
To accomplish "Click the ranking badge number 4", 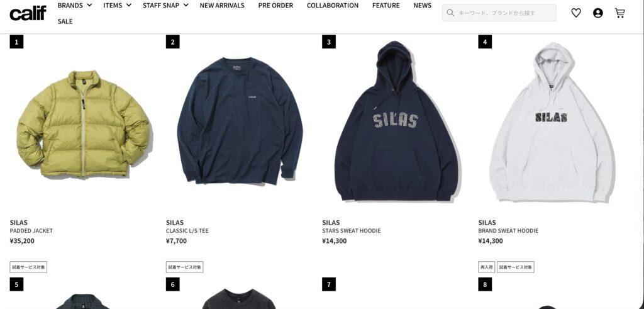I will (485, 42).
